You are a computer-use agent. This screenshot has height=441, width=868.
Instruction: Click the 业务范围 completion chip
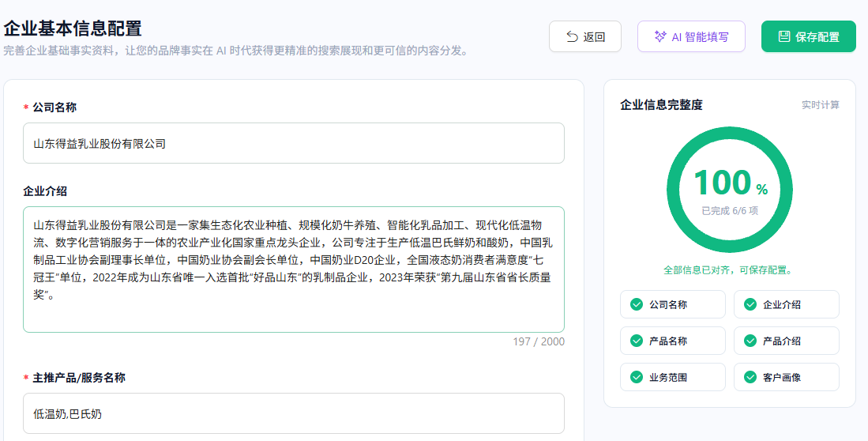click(x=673, y=377)
